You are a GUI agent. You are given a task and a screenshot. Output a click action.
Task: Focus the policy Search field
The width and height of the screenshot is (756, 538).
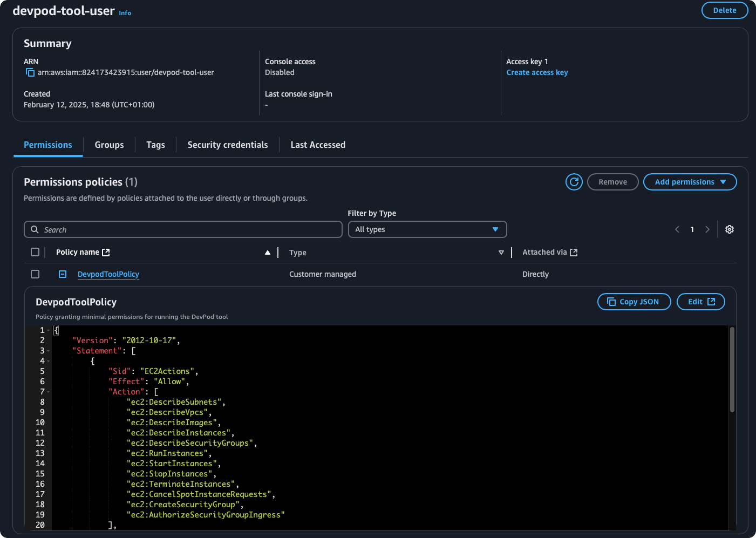tap(183, 229)
